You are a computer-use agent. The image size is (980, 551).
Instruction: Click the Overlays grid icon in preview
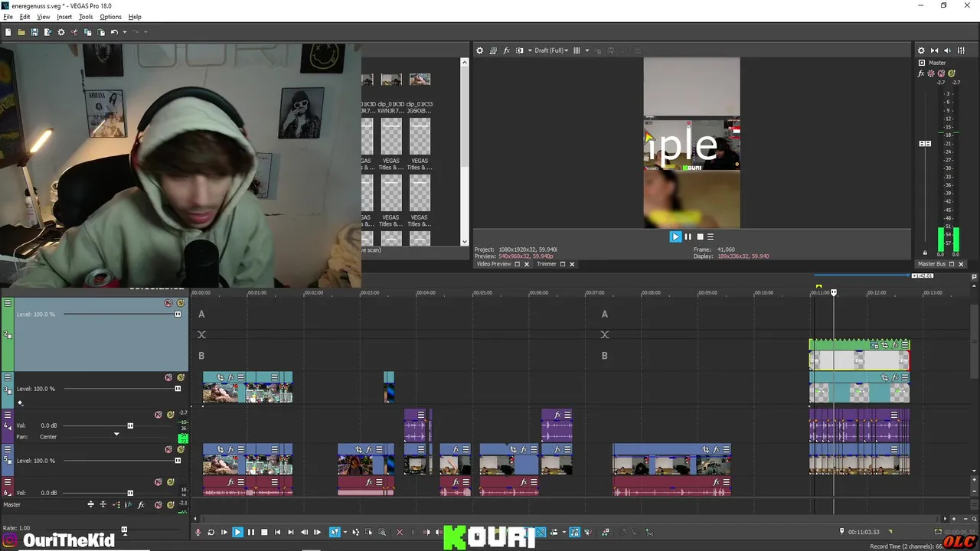[x=577, y=51]
